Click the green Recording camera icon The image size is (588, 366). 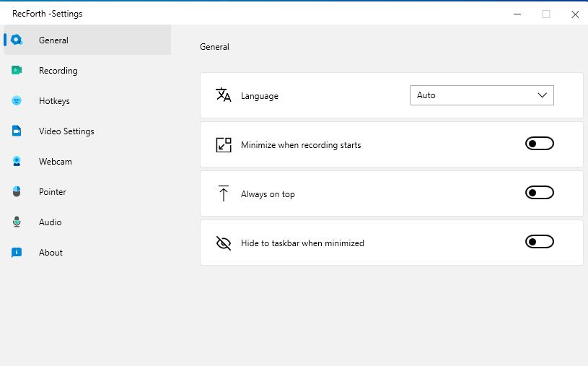point(17,70)
